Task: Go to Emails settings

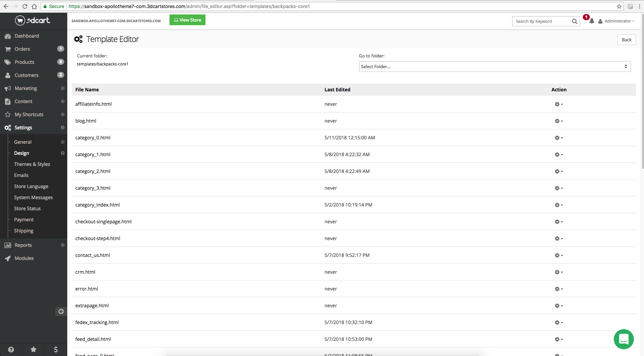Action: (x=21, y=175)
